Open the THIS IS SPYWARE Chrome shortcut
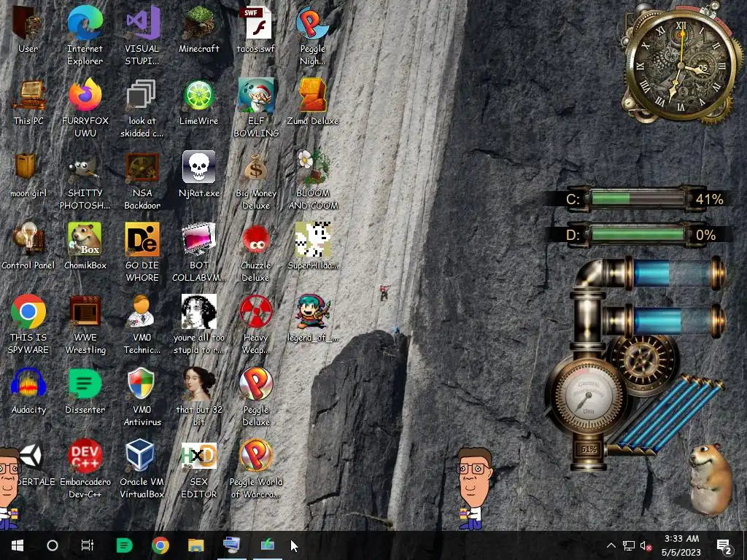The image size is (747, 560). pos(28,324)
